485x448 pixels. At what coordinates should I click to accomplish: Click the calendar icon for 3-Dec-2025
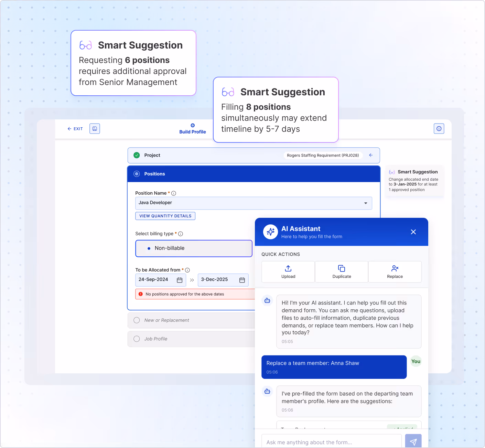click(242, 280)
